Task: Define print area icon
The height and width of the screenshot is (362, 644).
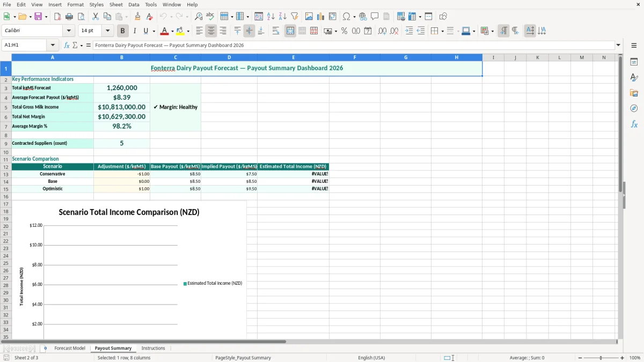Action: click(x=401, y=17)
